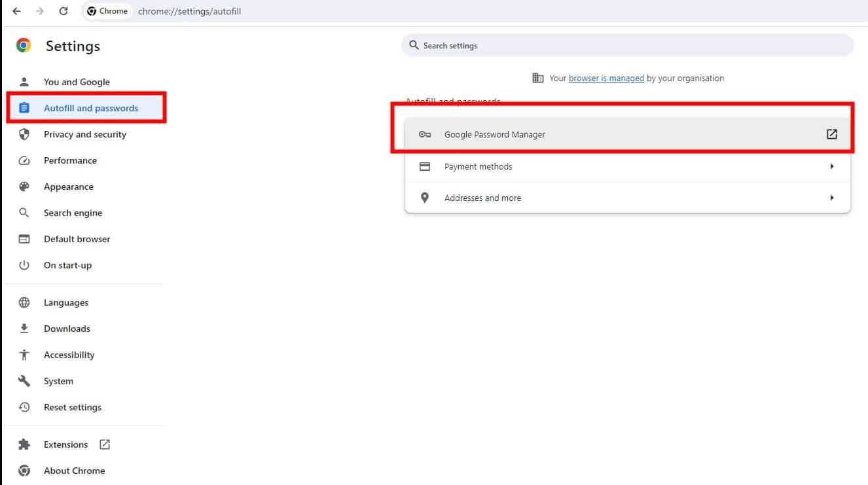
Task: Click the external link icon beside Extensions
Action: (105, 444)
